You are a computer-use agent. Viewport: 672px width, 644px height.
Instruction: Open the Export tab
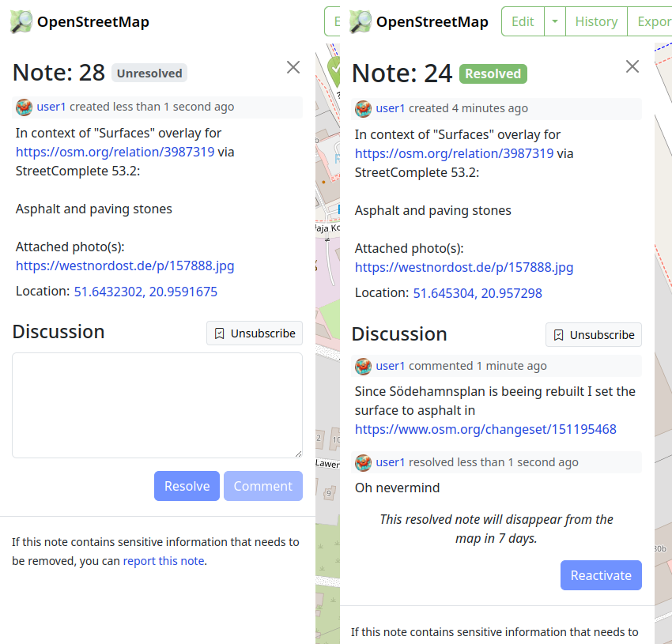pos(650,21)
